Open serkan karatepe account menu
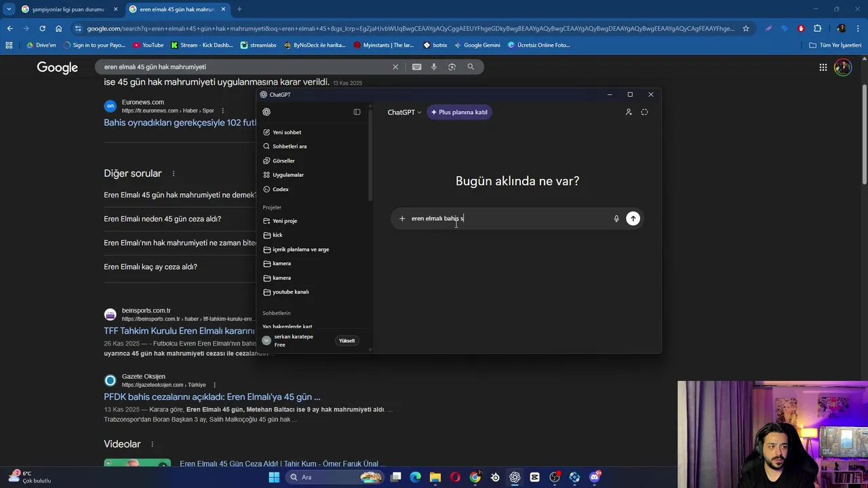The image size is (868, 488). coord(293,341)
